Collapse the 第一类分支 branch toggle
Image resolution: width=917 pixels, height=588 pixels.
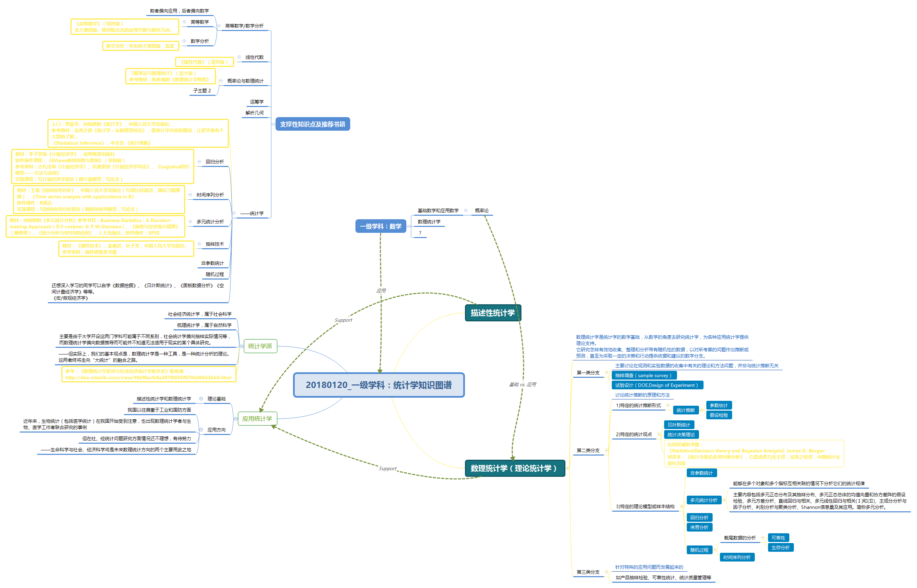[x=607, y=373]
